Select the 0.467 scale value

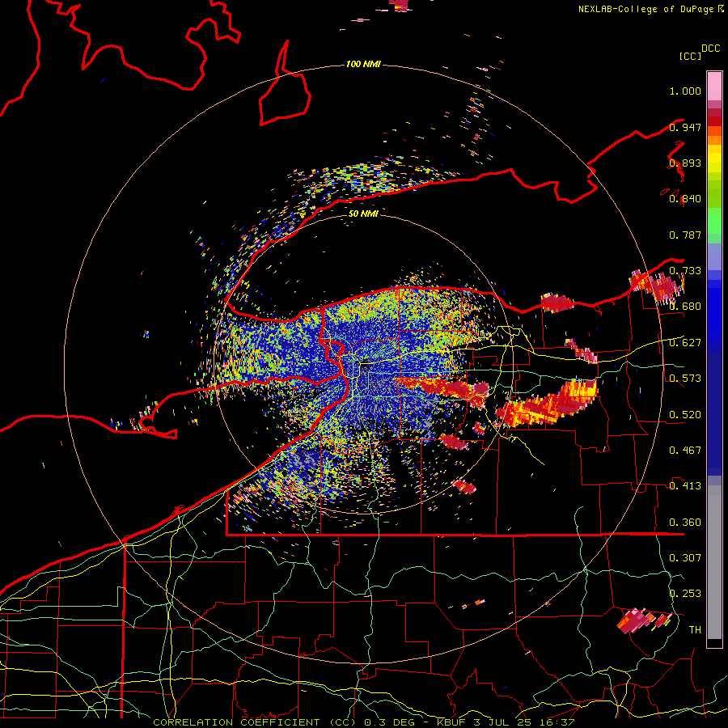[x=685, y=451]
